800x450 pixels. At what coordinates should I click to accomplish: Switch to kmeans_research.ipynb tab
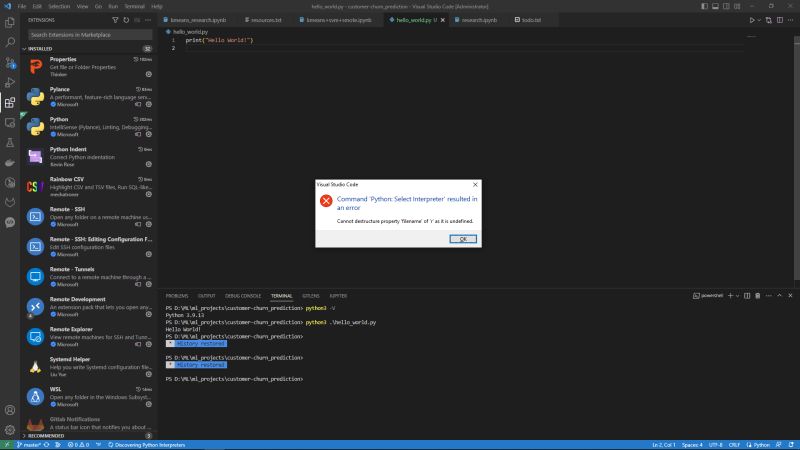(x=196, y=20)
